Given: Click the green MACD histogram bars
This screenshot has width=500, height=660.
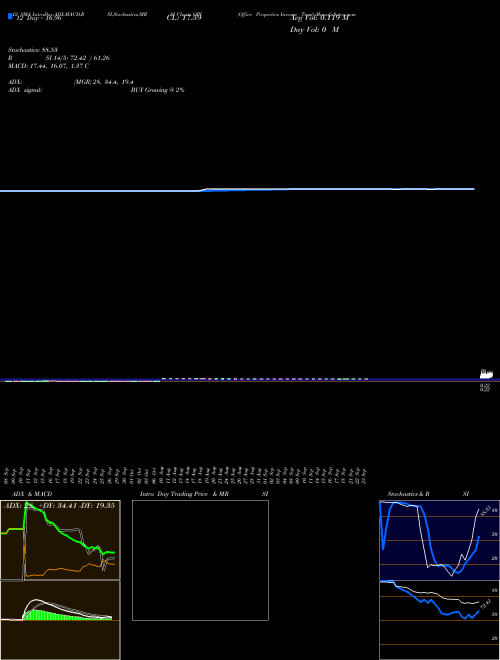Looking at the screenshot, I should tap(67, 615).
